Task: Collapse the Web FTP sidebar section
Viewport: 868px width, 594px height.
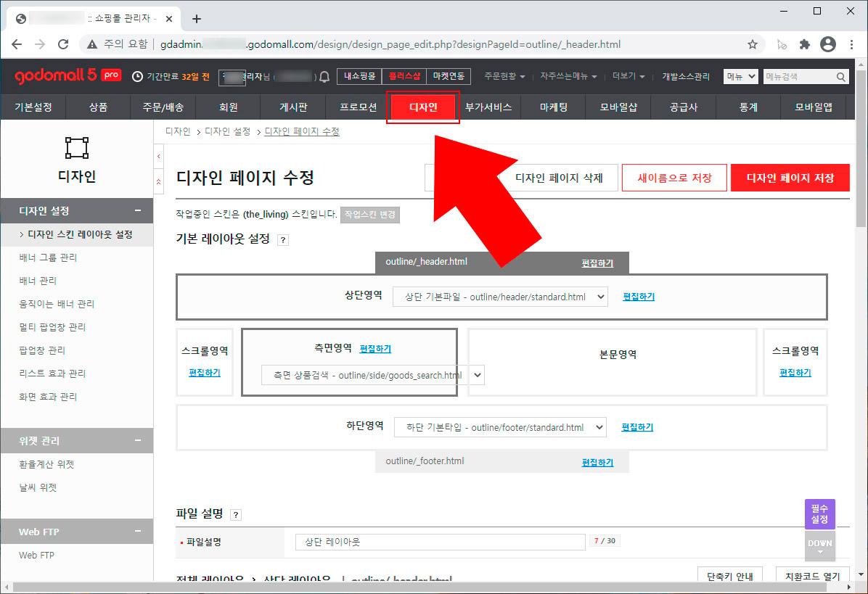Action: 138,531
